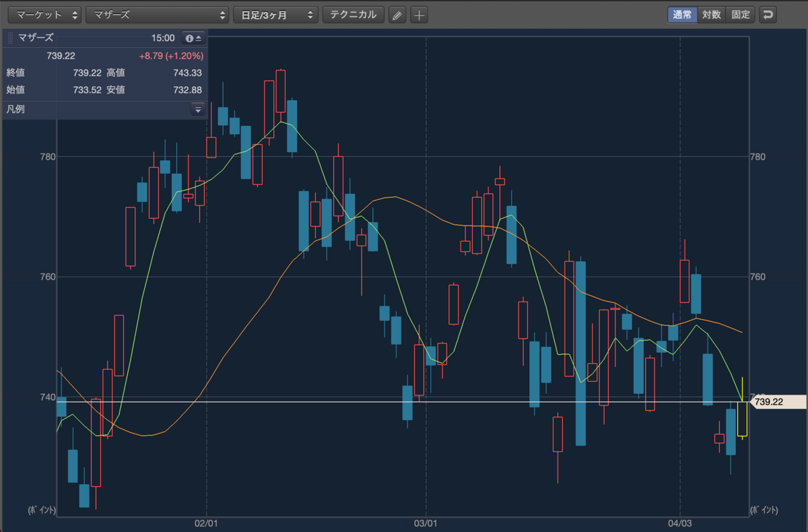
Task: Grab the dotted handle of マザーズ panel
Action: pos(10,38)
